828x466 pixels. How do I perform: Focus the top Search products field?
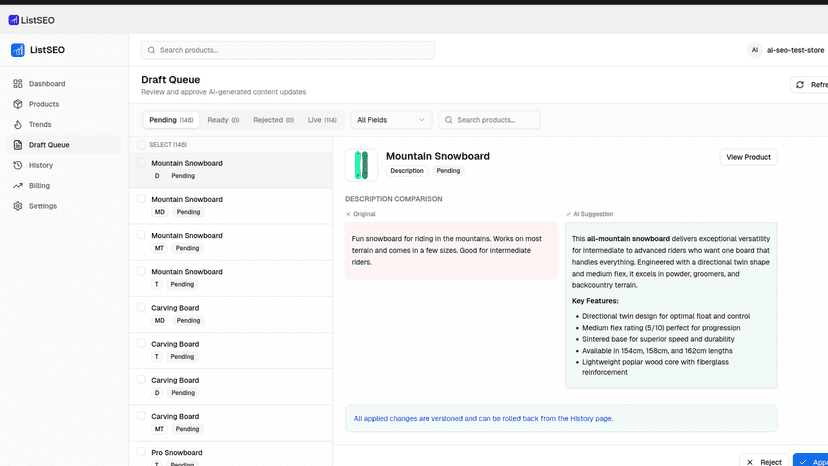click(288, 50)
